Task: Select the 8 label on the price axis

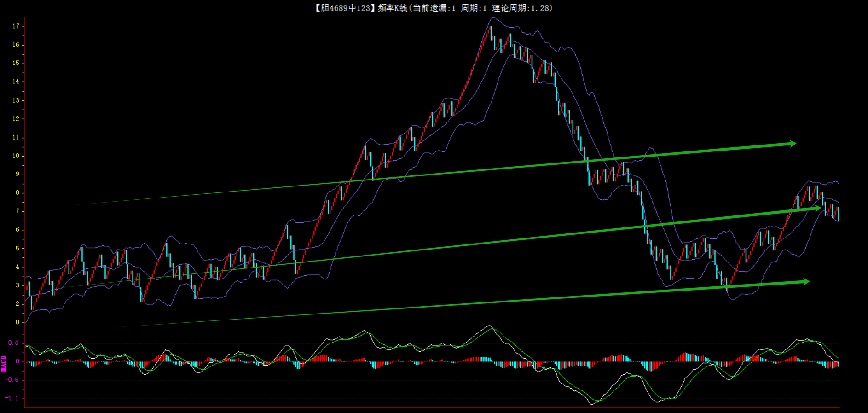Action: click(17, 192)
